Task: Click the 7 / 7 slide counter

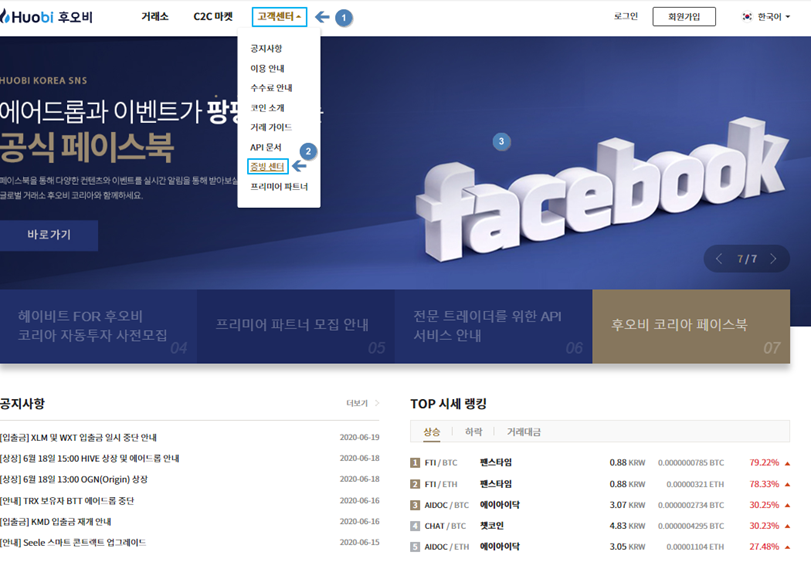Action: pos(747,259)
